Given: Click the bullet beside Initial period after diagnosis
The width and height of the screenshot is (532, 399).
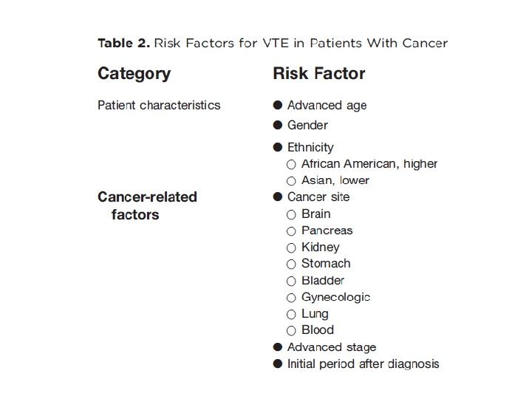Looking at the screenshot, I should [x=278, y=364].
